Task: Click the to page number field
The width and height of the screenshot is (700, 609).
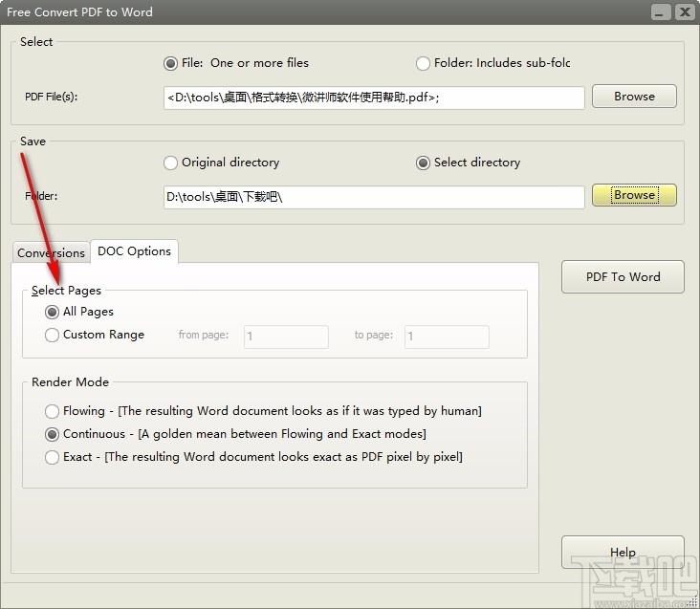Action: pyautogui.click(x=447, y=337)
